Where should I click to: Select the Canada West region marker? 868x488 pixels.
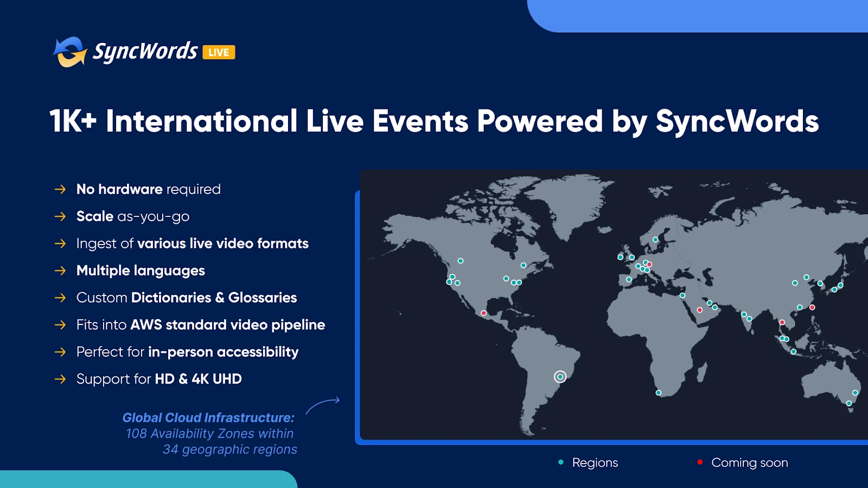coord(461,261)
